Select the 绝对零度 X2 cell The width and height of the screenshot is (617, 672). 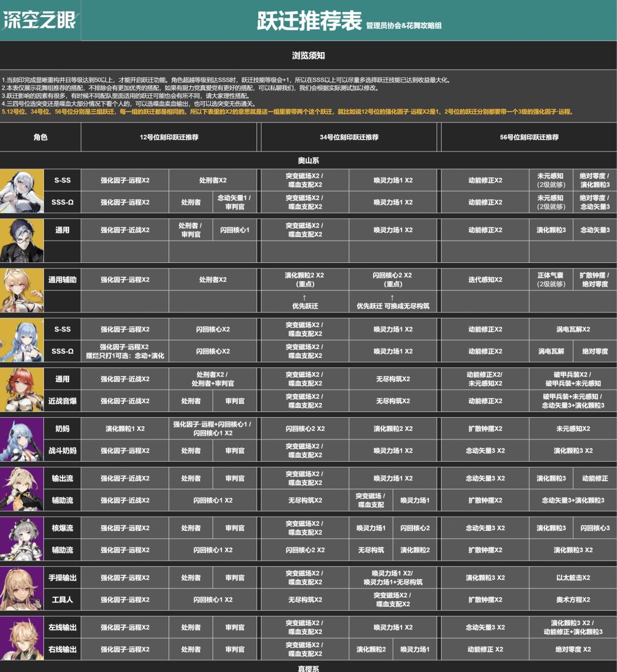[573, 650]
